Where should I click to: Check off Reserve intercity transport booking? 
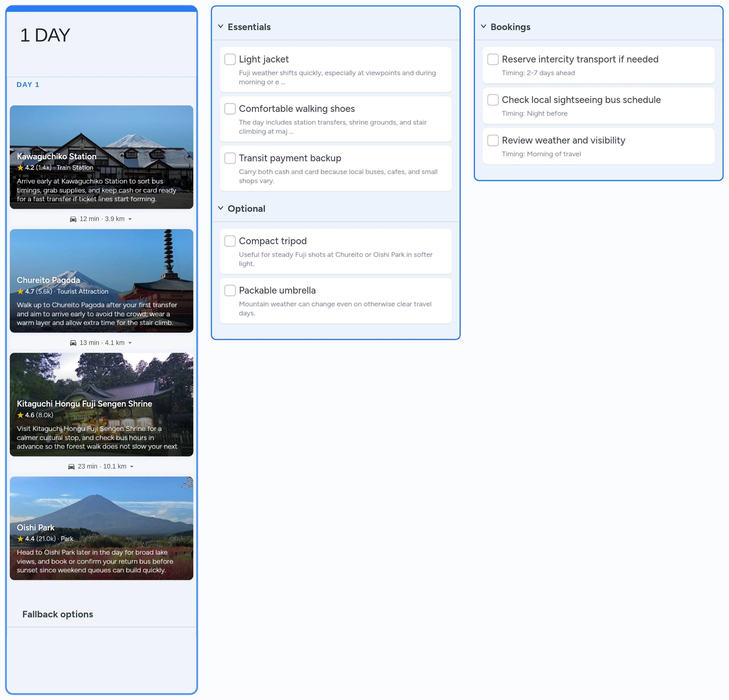point(493,59)
